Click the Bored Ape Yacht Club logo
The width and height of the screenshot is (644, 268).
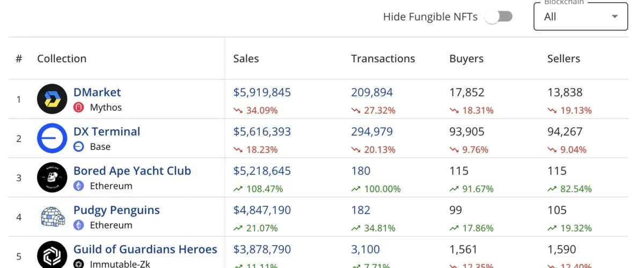pos(52,177)
